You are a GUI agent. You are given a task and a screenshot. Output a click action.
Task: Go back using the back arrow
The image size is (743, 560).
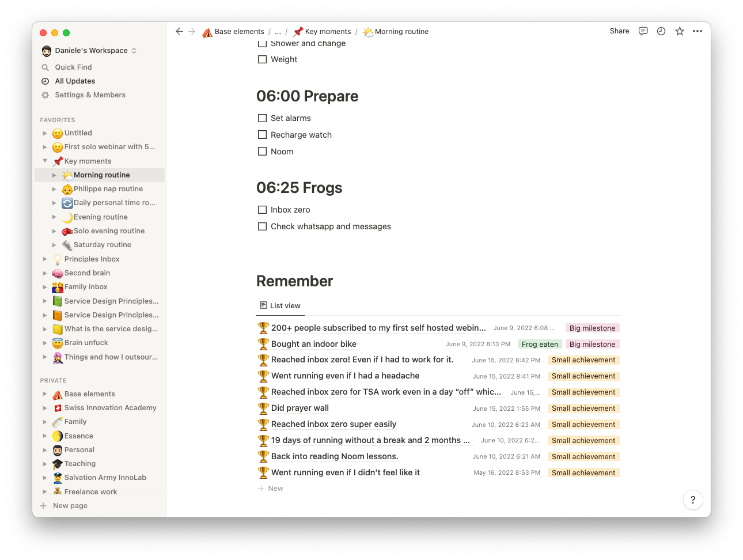click(179, 32)
